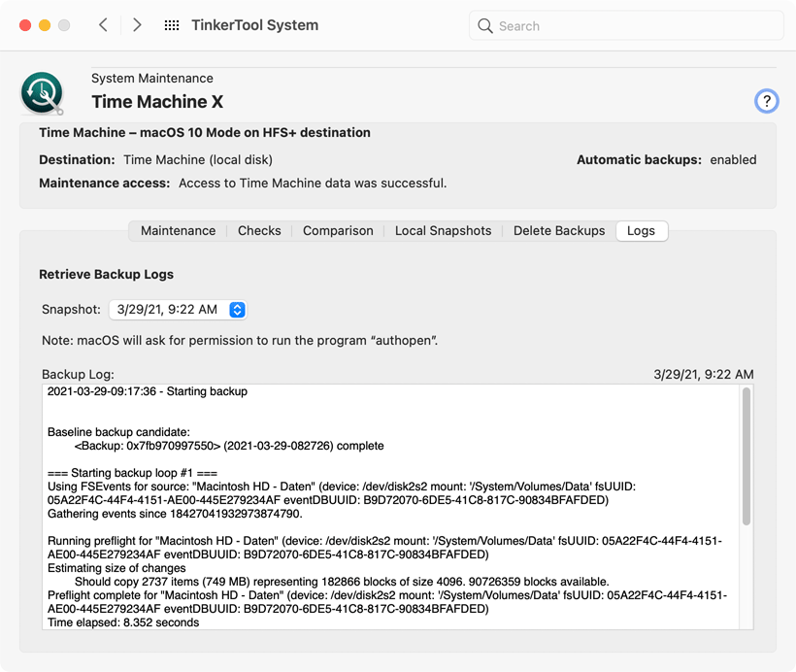The width and height of the screenshot is (796, 672).
Task: Click the 'System Maintenance' label
Action: (x=152, y=79)
